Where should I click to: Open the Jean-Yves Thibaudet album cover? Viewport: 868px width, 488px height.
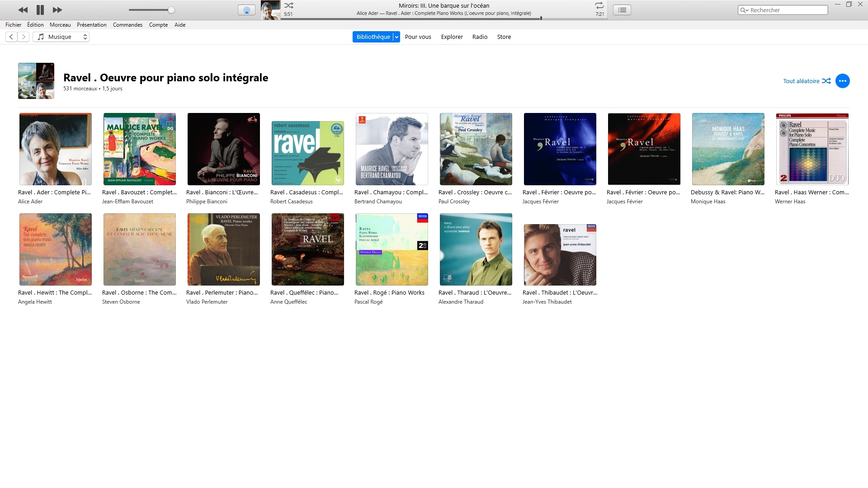(x=560, y=255)
